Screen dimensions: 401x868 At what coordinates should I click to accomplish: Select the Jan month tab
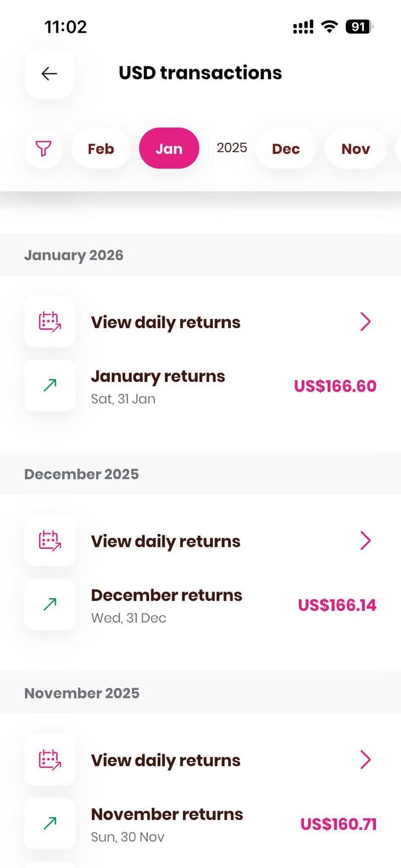[169, 148]
